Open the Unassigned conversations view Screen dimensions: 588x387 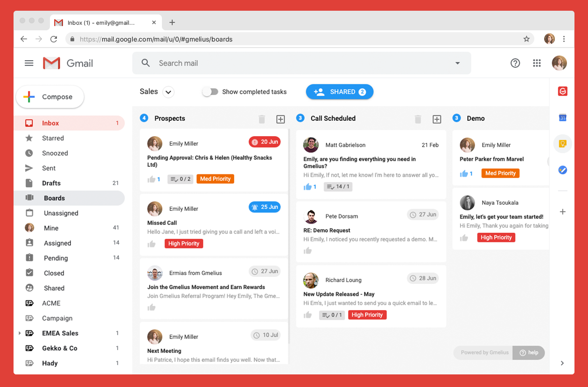[69, 213]
